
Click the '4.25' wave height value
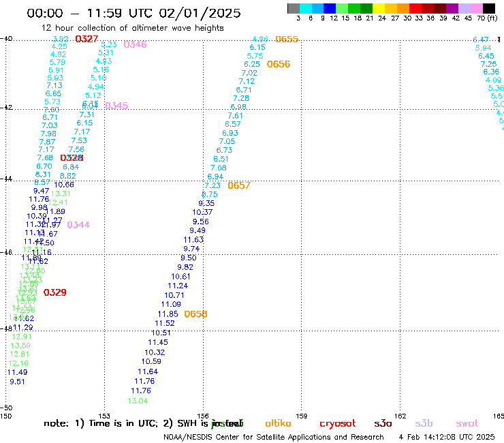59,46
